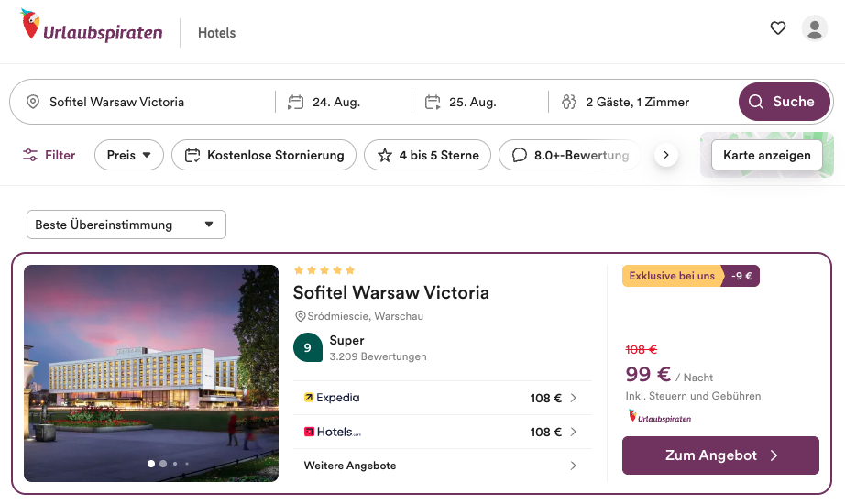Screen dimensions: 845x504
Task: Click the location pin icon in search
Action: (33, 102)
